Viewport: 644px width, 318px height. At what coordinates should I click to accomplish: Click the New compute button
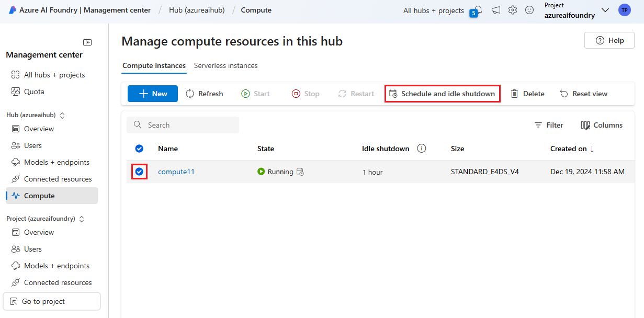click(153, 94)
